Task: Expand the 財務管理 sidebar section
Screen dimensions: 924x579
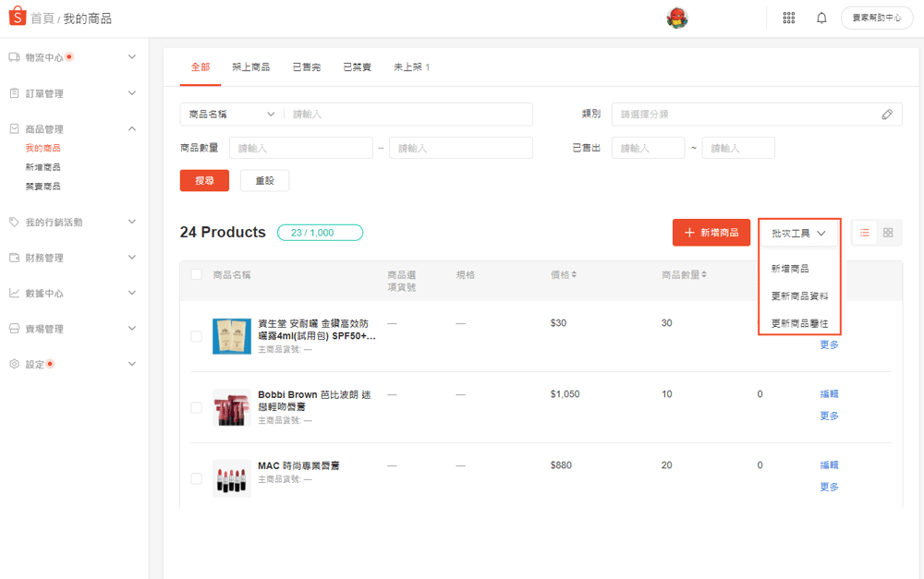Action: click(x=132, y=258)
